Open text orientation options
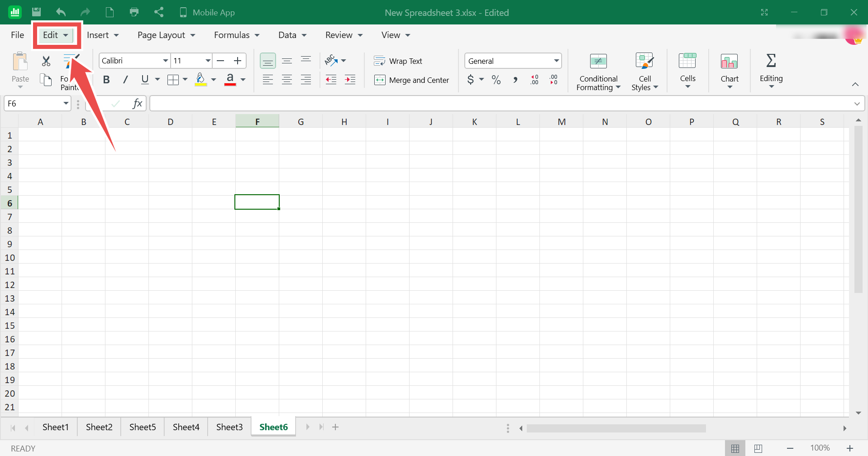Viewport: 868px width, 456px height. [x=335, y=60]
